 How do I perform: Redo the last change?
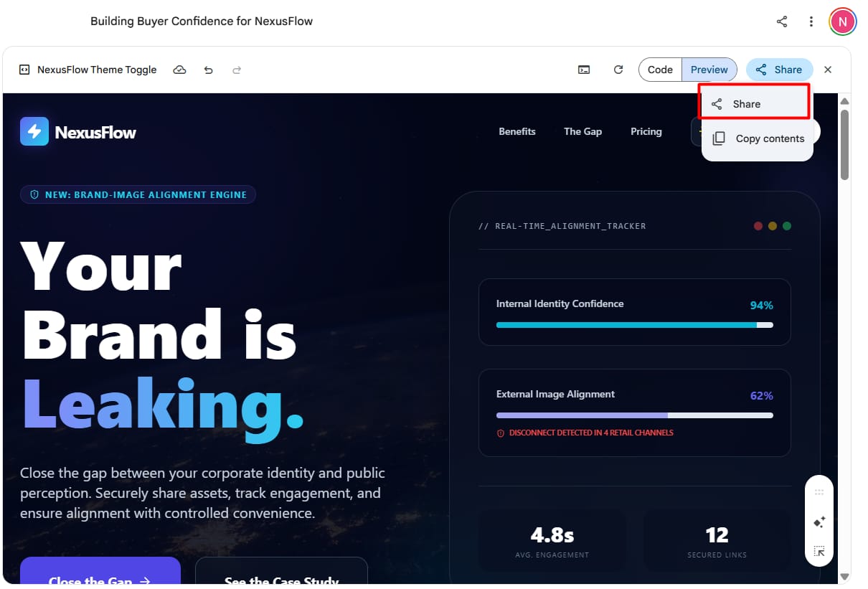pyautogui.click(x=237, y=69)
